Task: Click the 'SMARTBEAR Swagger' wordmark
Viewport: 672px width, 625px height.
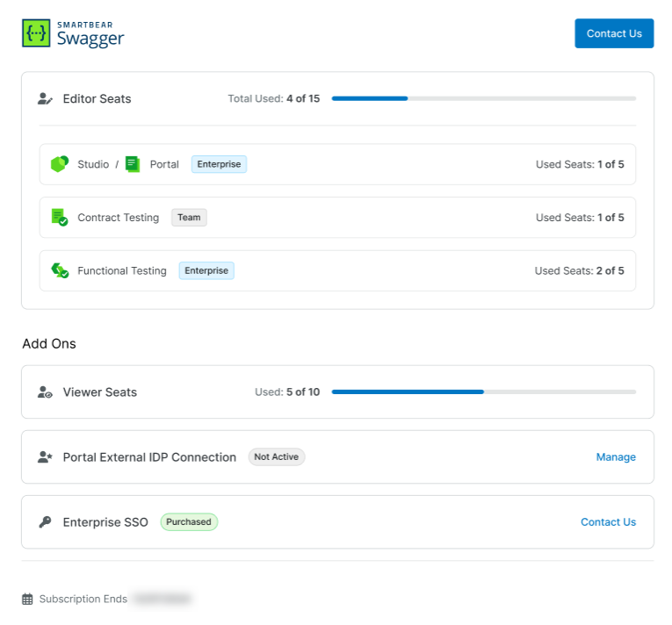Action: (x=90, y=34)
